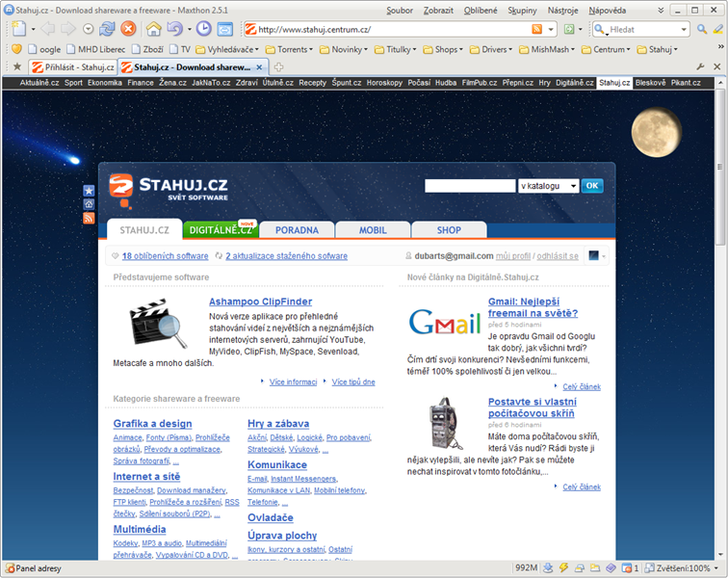Expand the Hledat search box dropdown

click(x=684, y=29)
